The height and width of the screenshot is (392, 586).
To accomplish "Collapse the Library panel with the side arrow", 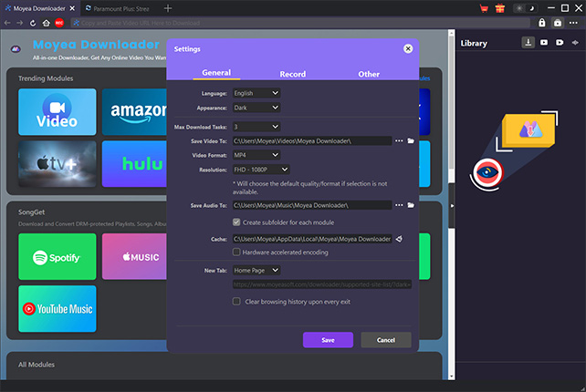I will click(x=452, y=206).
